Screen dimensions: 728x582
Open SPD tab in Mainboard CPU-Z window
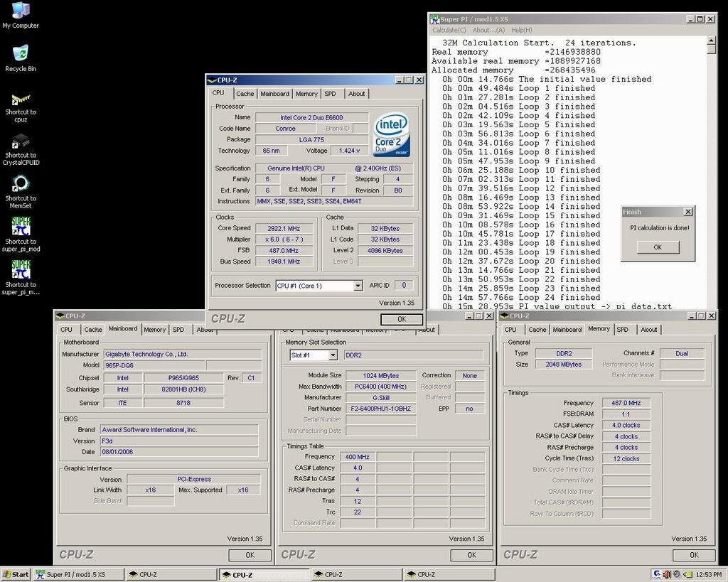178,330
